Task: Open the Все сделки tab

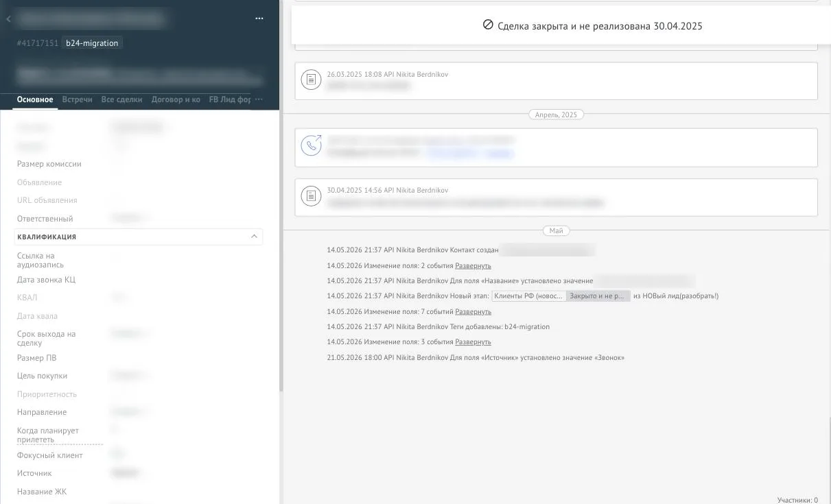Action: [121, 99]
